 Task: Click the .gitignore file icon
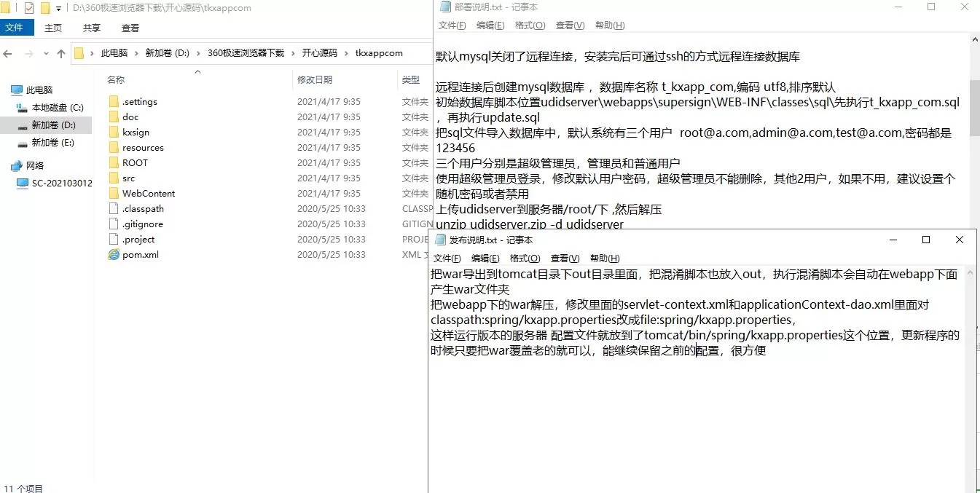(x=113, y=224)
